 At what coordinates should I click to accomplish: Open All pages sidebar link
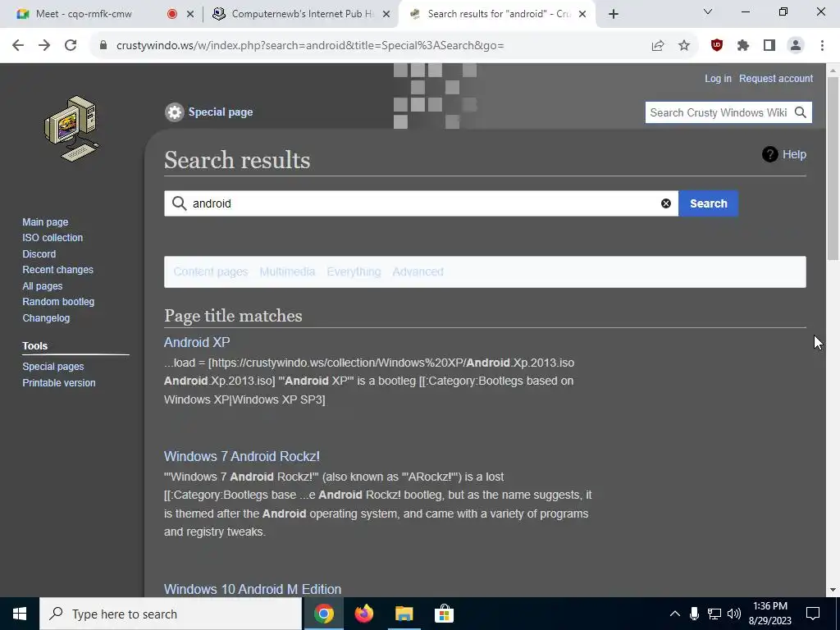43,286
